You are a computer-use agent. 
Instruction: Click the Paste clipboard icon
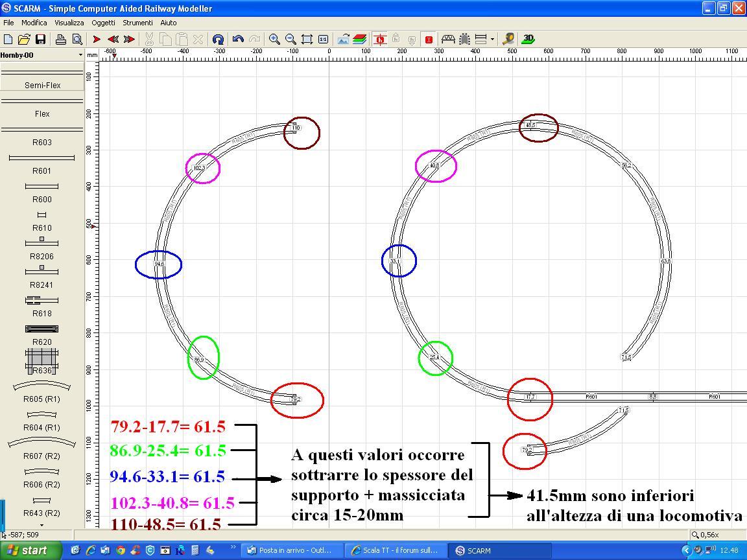pyautogui.click(x=182, y=39)
